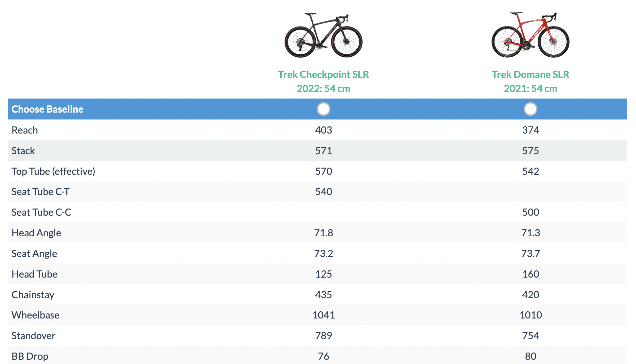Click the black Checkpoint bike thumbnail

point(324,35)
